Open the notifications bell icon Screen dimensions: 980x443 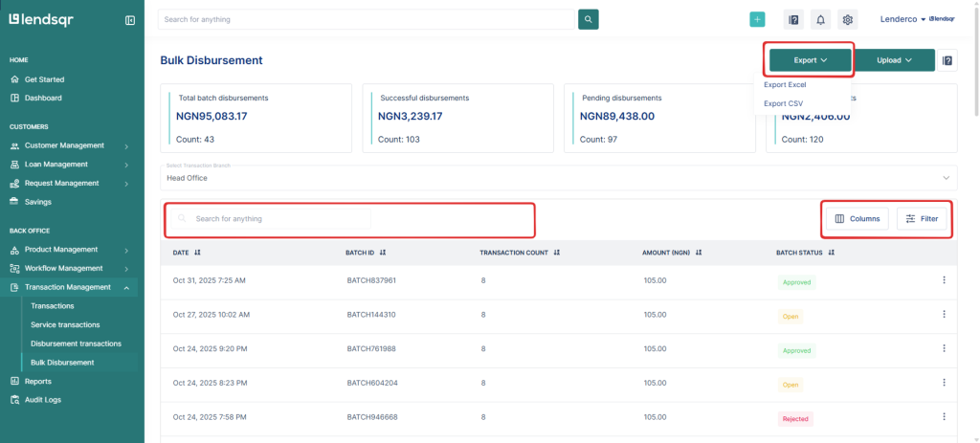click(820, 19)
